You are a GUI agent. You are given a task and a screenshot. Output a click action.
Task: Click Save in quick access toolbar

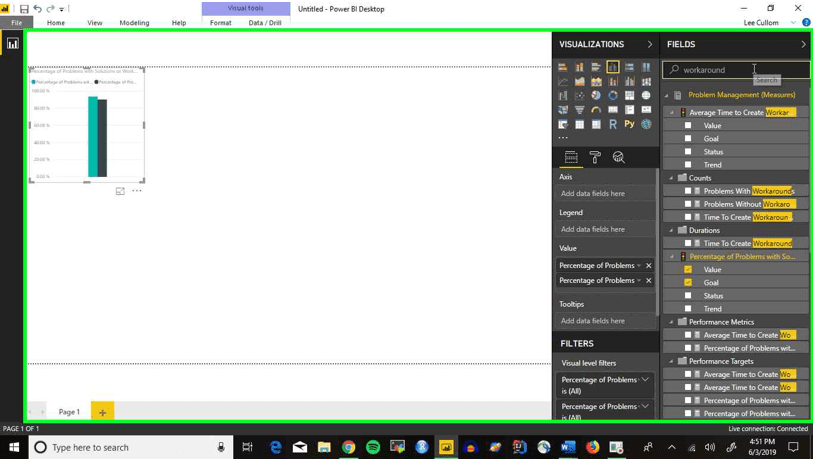coord(24,9)
